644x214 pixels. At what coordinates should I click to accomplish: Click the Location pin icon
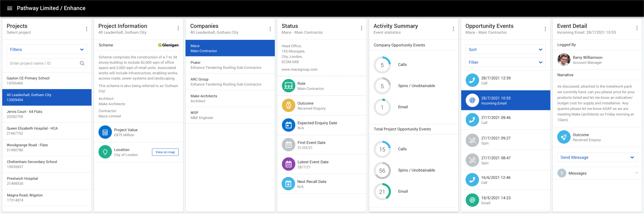coord(105,152)
